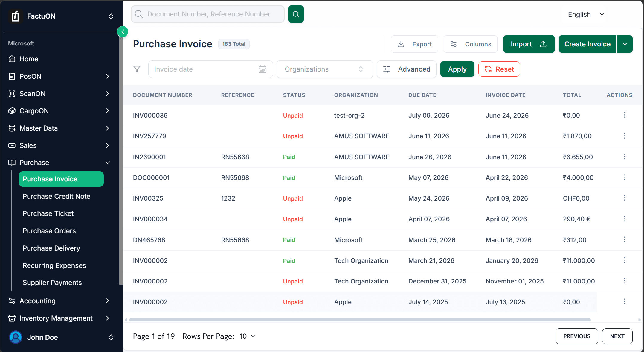Click the Invoice date input field
644x352 pixels.
(210, 69)
